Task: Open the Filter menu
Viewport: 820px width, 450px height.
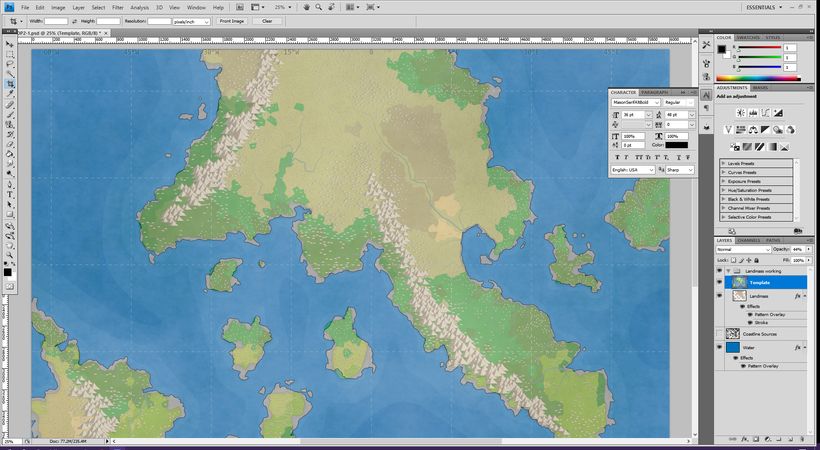Action: point(118,7)
